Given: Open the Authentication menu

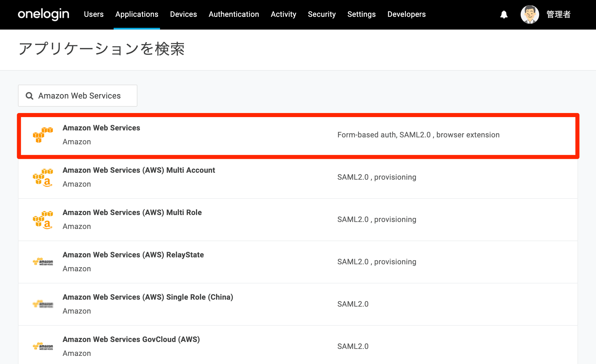Looking at the screenshot, I should (x=234, y=14).
